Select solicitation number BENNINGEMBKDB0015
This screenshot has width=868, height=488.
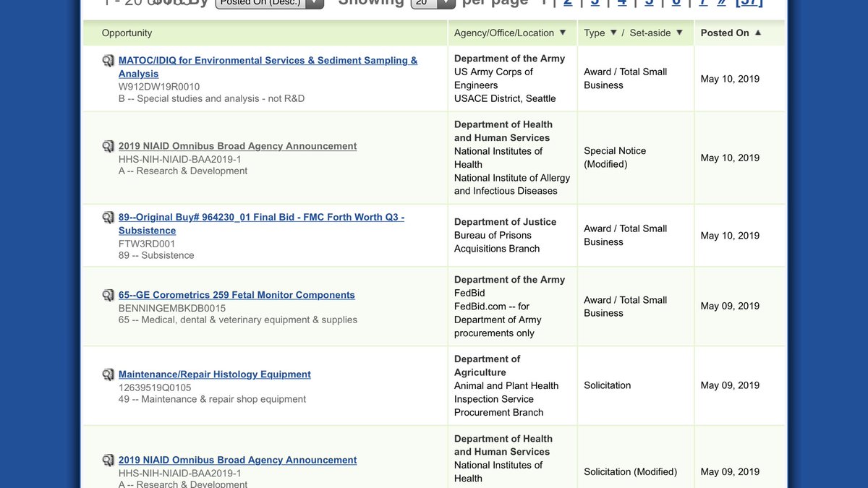click(172, 308)
